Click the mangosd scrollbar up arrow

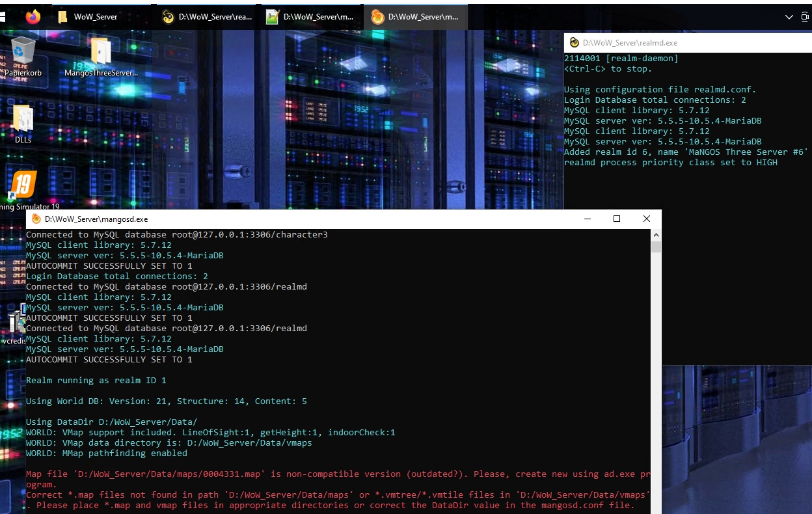[656, 235]
